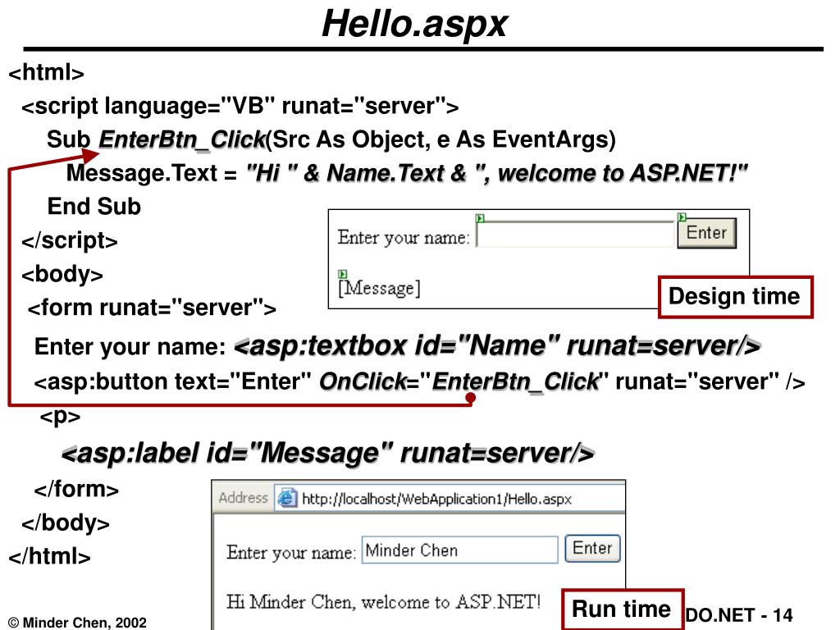This screenshot has width=840, height=630.
Task: Click the asp:textbox id="Name" code
Action: (497, 345)
